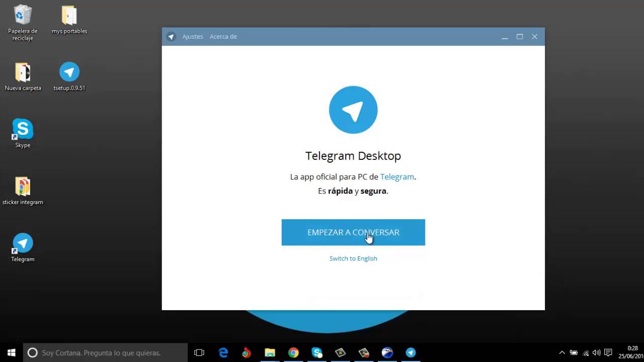Open Skype from the taskbar
Image resolution: width=644 pixels, height=362 pixels.
click(x=317, y=352)
